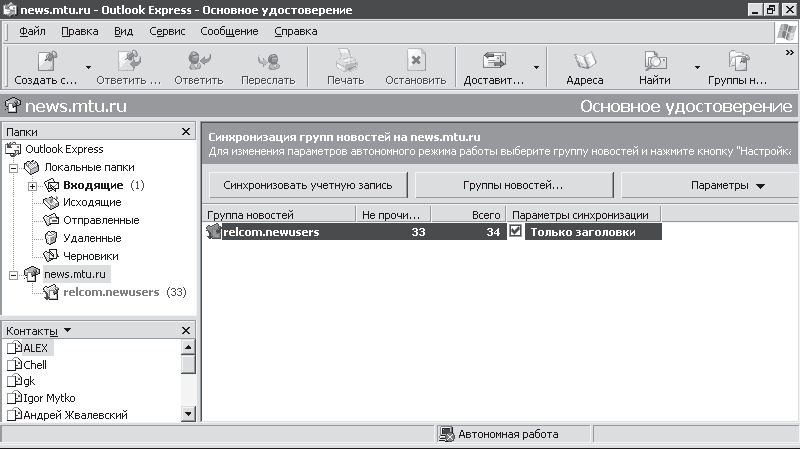Select relcom.newusers row in newsgroup list
The width and height of the screenshot is (800, 449).
[433, 232]
